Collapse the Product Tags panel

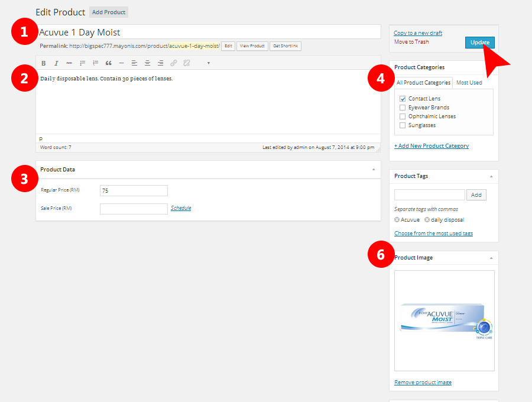491,176
